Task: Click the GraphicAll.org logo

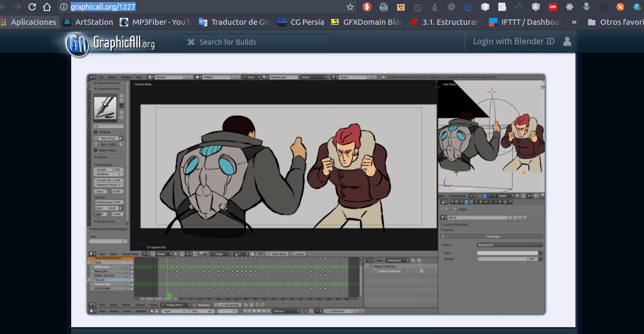Action: tap(110, 43)
